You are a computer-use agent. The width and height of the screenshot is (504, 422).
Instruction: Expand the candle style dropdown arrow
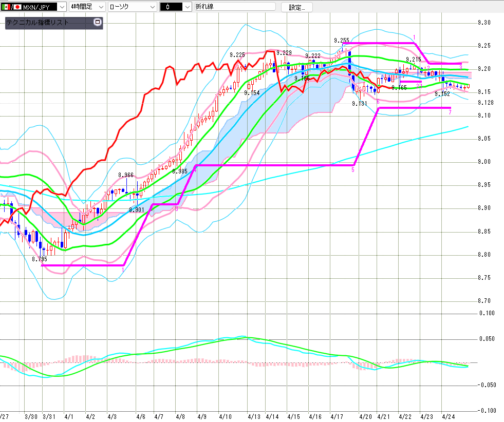(x=187, y=7)
